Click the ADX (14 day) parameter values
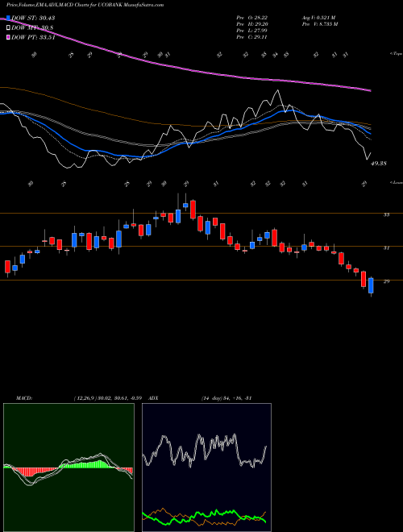403x532 pixels. click(225, 398)
